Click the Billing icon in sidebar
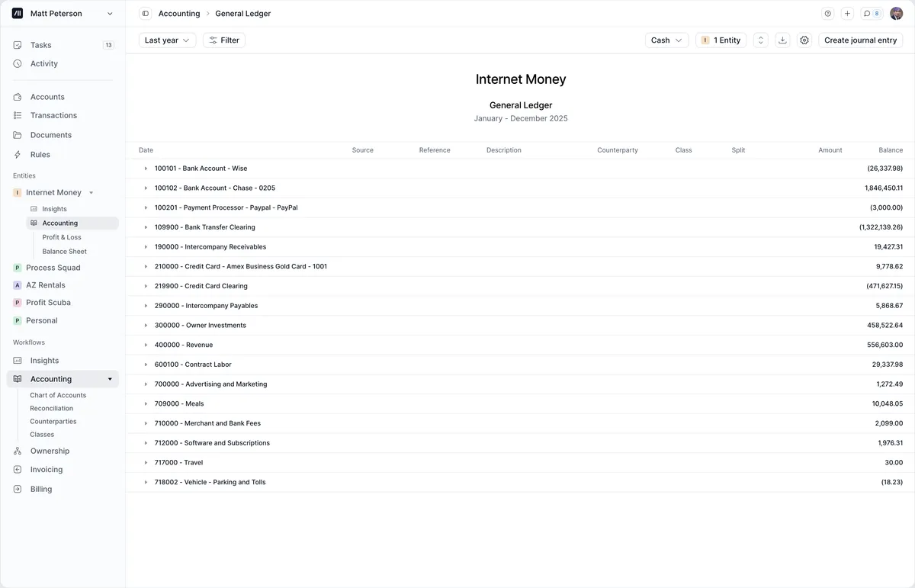The height and width of the screenshot is (588, 915). pyautogui.click(x=18, y=490)
